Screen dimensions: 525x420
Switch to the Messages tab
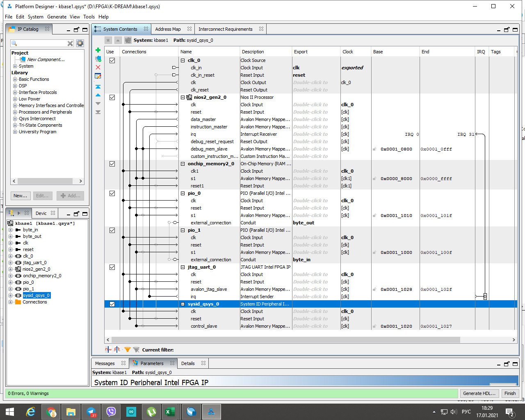tap(105, 363)
